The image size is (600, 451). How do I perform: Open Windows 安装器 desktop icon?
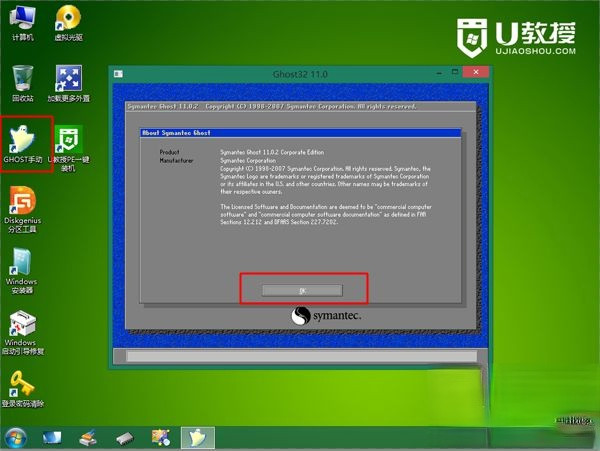click(x=22, y=271)
